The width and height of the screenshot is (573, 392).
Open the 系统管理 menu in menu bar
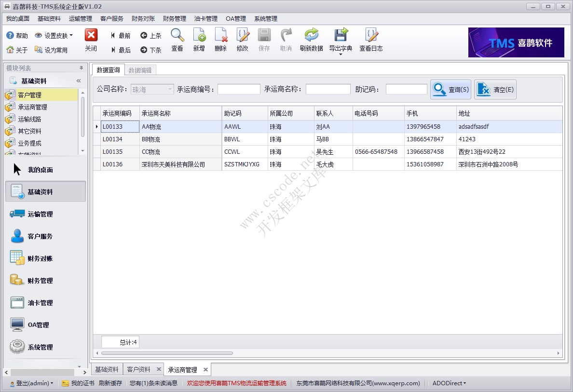(x=266, y=19)
